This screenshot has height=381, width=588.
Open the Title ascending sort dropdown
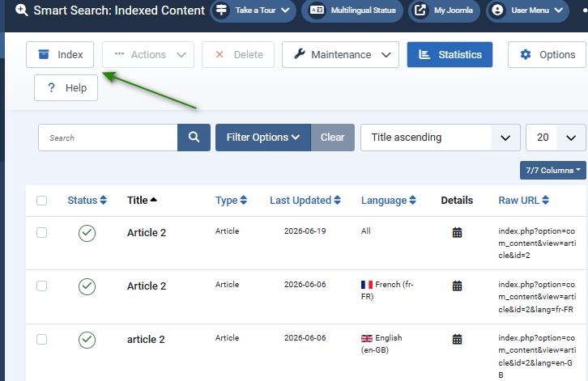tap(441, 138)
